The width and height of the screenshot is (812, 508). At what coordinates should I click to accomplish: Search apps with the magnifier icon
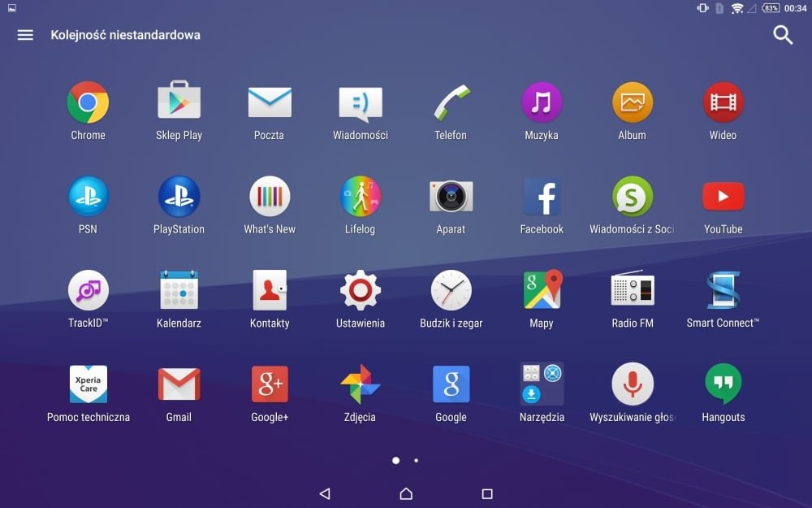click(783, 35)
